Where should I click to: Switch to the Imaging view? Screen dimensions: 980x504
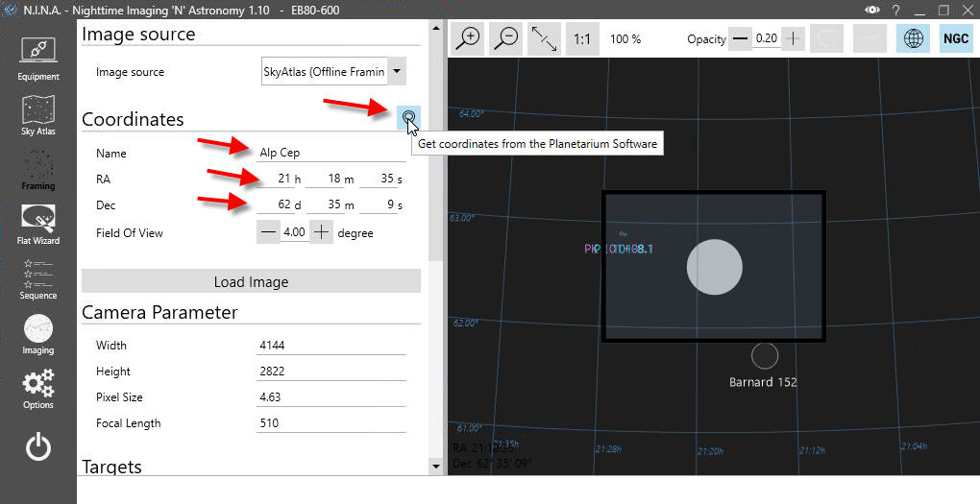[x=38, y=334]
